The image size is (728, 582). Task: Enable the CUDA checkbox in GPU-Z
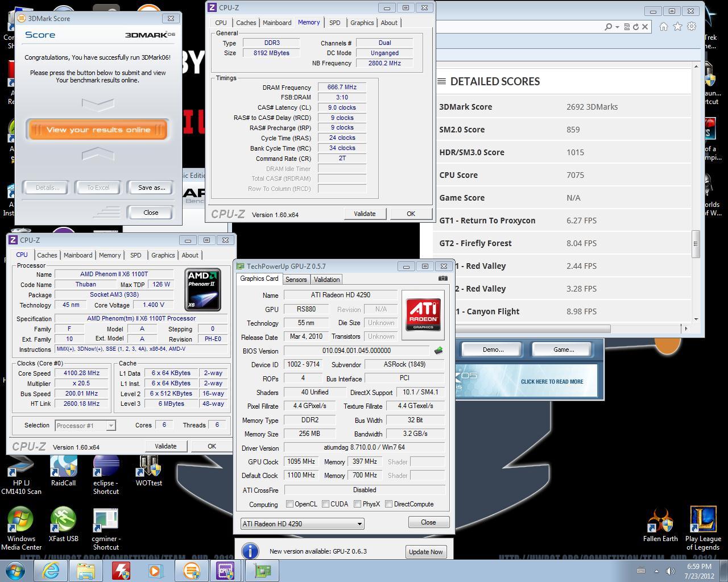pos(325,504)
